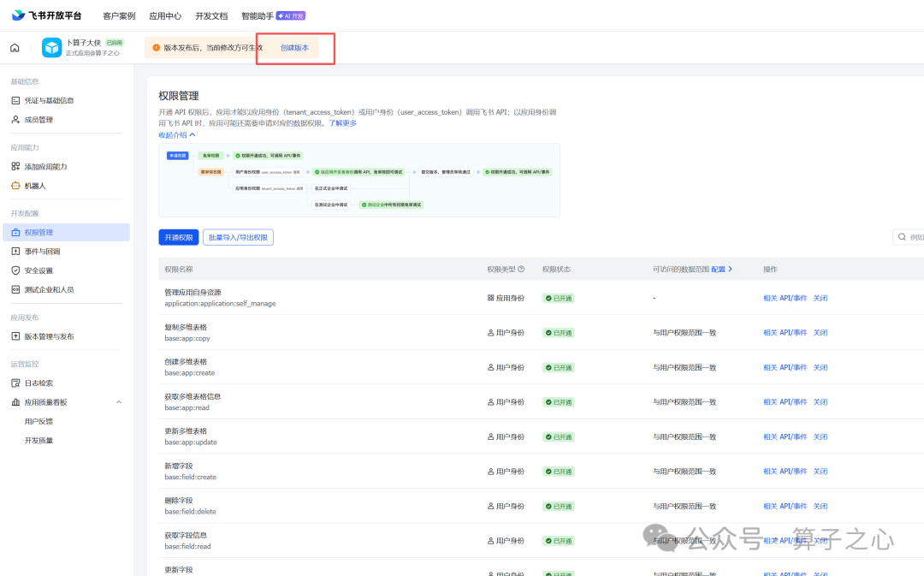
Task: Click the 机器人 robot icon
Action: [16, 186]
